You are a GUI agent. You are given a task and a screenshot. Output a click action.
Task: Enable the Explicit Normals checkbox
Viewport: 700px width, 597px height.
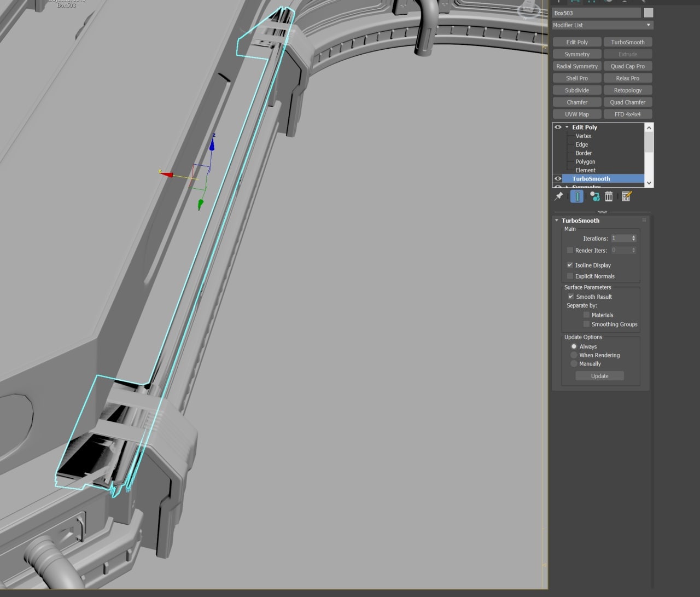point(570,276)
